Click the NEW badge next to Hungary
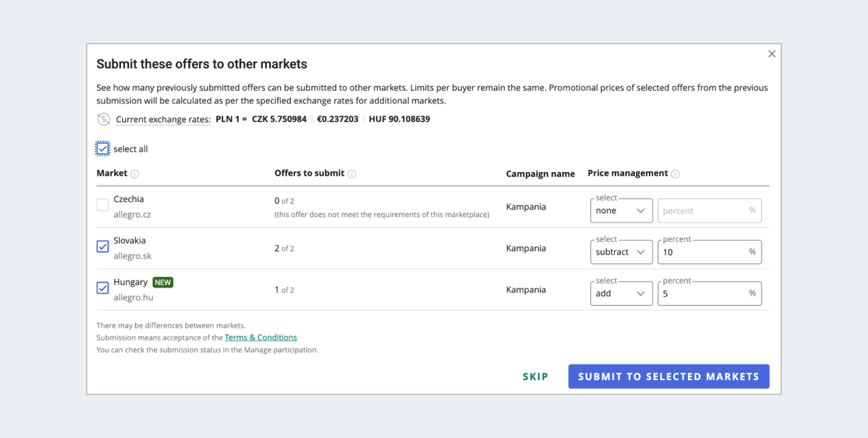The image size is (868, 438). click(x=162, y=282)
